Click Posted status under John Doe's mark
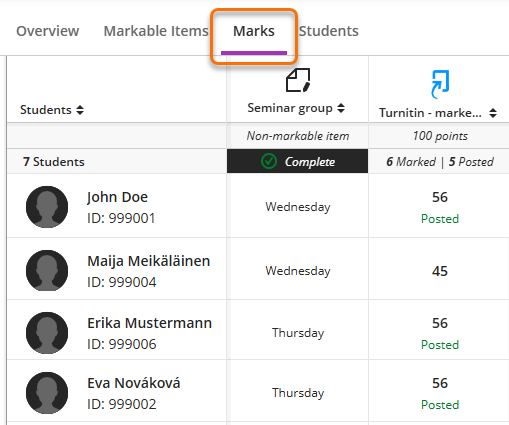Screen dimensions: 509x425 pos(440,219)
